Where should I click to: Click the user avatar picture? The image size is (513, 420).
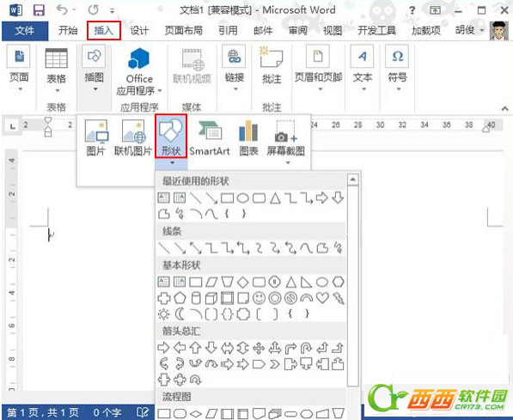tap(498, 31)
